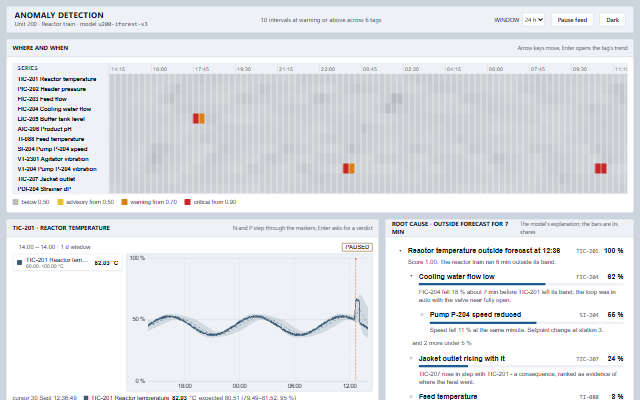Select the Jacket outlet rising with it cause

coord(462,359)
